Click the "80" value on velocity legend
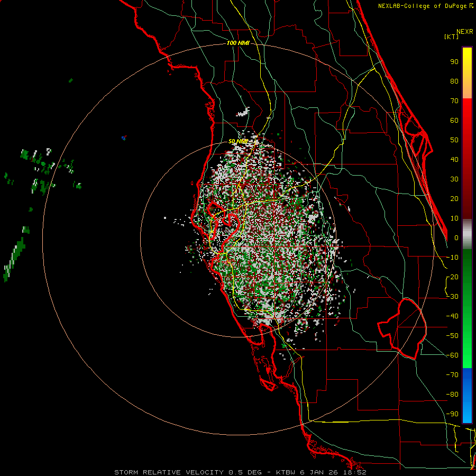The height and width of the screenshot is (476, 476). click(454, 81)
